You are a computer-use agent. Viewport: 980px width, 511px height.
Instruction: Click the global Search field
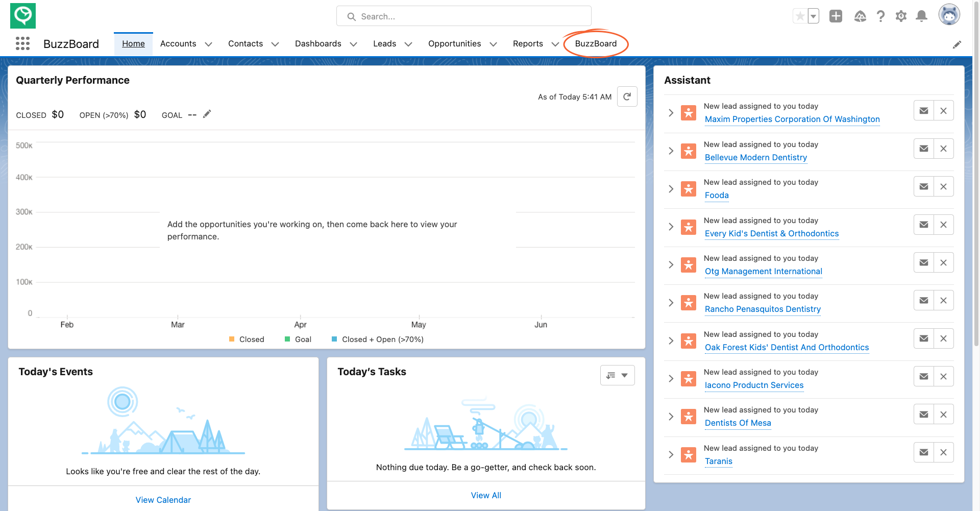[463, 16]
